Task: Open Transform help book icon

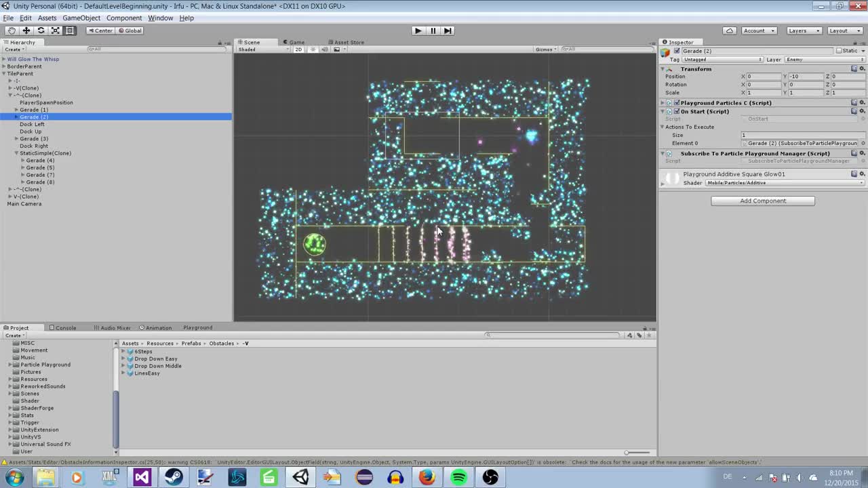Action: click(854, 68)
